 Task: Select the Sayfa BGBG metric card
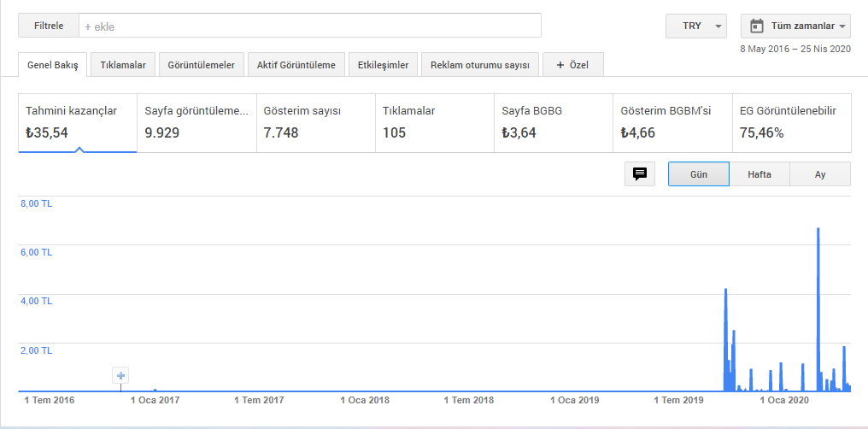554,122
